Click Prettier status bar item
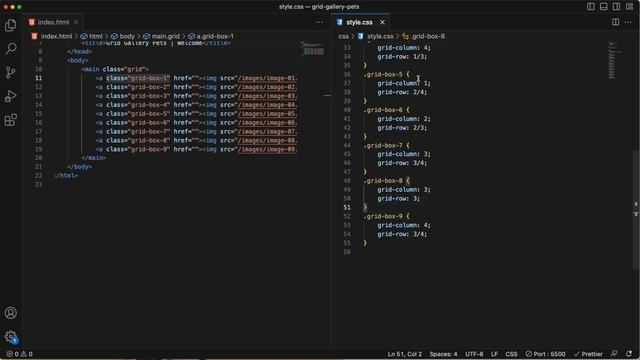Image resolution: width=640 pixels, height=360 pixels. 588,354
